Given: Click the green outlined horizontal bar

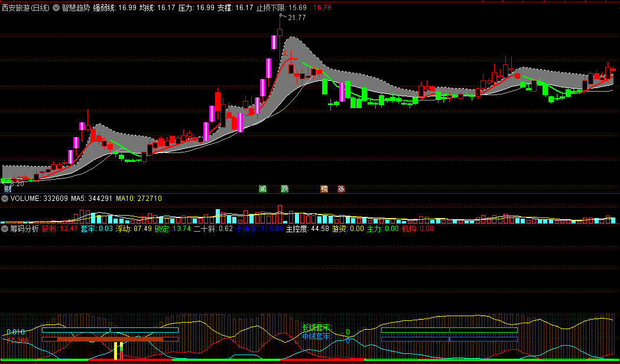Looking at the screenshot, I should [449, 330].
